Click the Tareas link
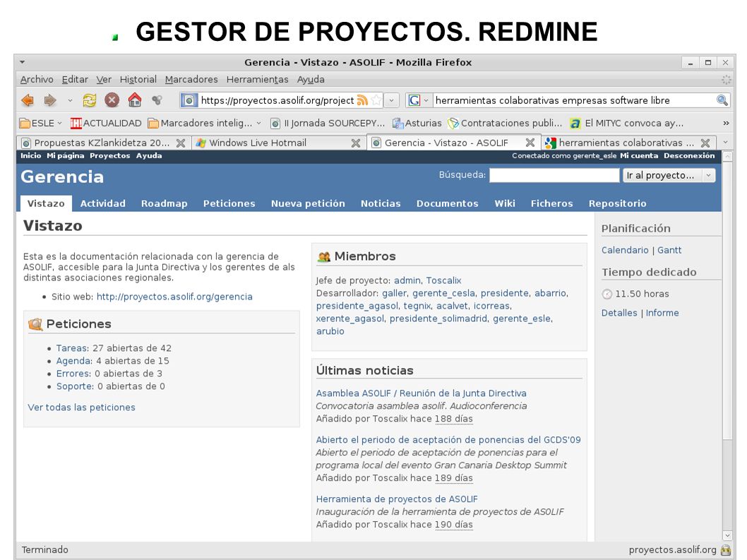The width and height of the screenshot is (747, 560). (72, 348)
